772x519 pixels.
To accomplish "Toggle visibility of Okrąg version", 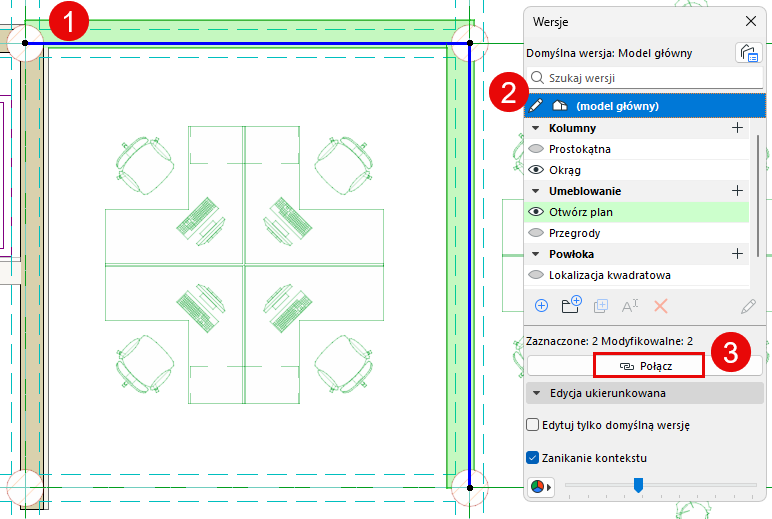I will point(536,170).
